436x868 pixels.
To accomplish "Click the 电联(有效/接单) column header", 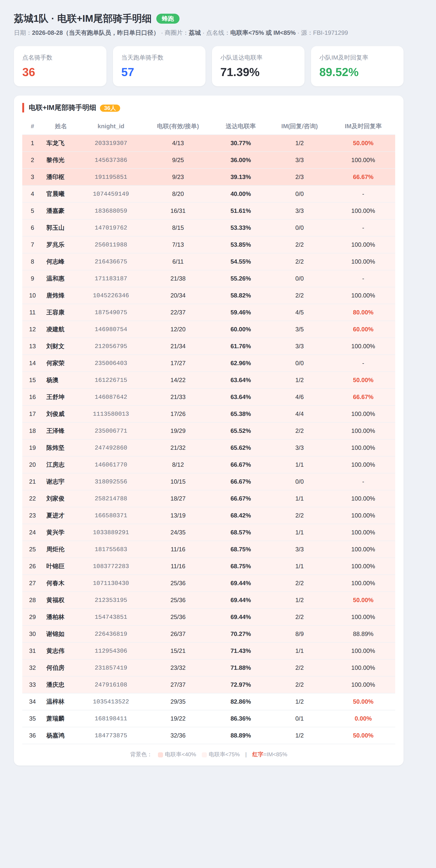I will pyautogui.click(x=178, y=126).
